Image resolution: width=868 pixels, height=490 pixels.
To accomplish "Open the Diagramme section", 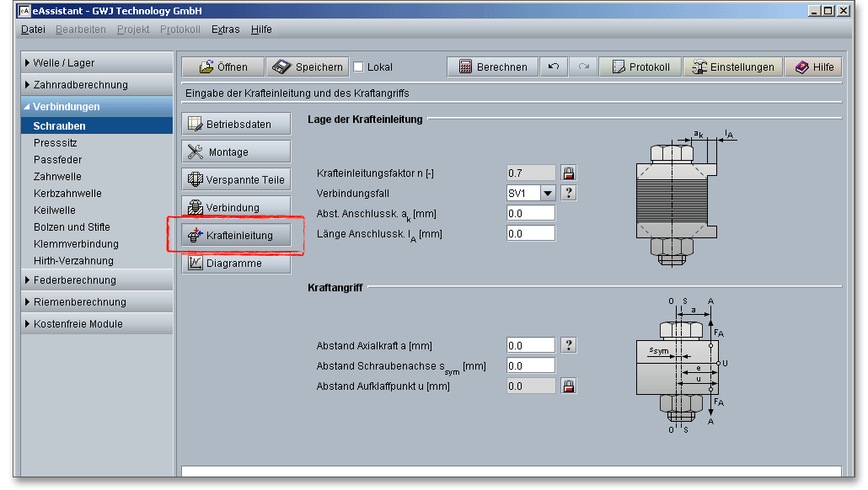I will pos(236,264).
